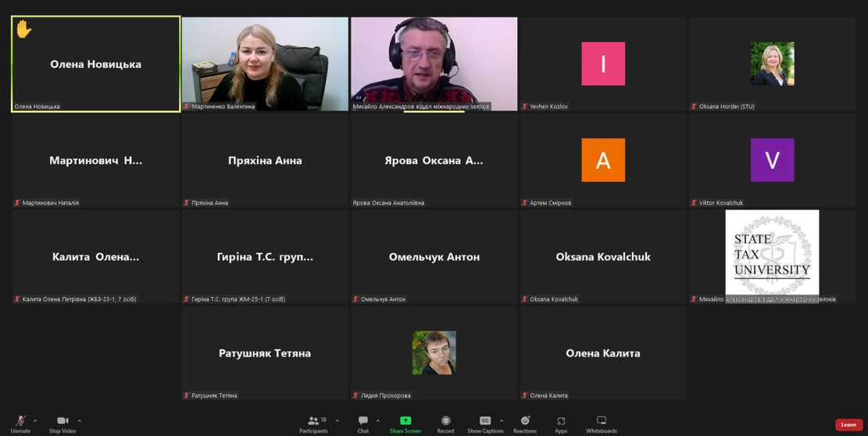Click Лидия Прохорова's profile photo
The height and width of the screenshot is (436, 868).
point(434,352)
